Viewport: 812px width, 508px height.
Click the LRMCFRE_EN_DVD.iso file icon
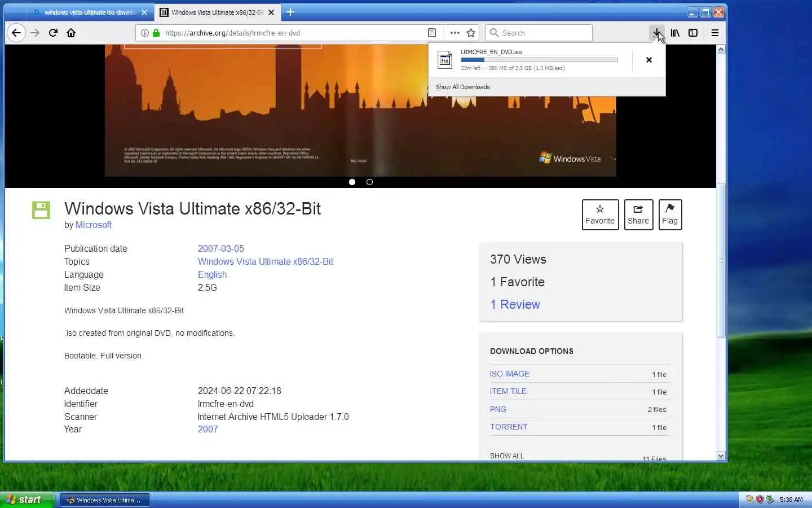(445, 60)
